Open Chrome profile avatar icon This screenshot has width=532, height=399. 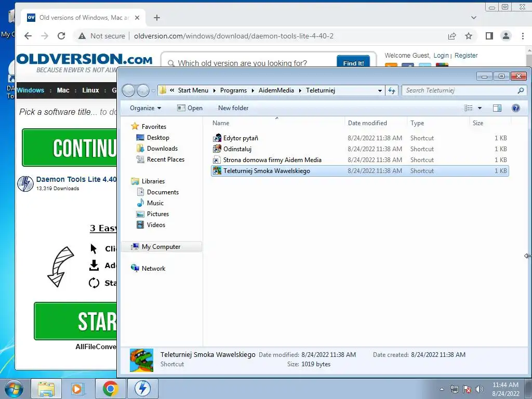point(506,36)
